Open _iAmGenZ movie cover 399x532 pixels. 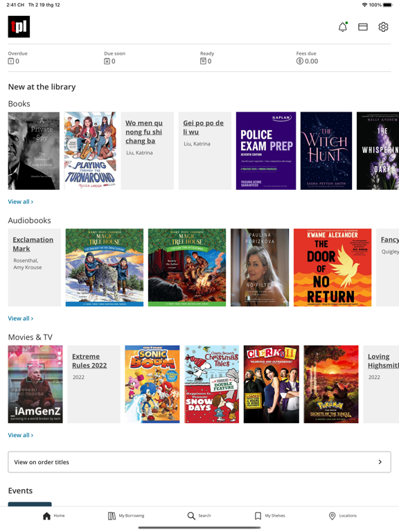[35, 384]
